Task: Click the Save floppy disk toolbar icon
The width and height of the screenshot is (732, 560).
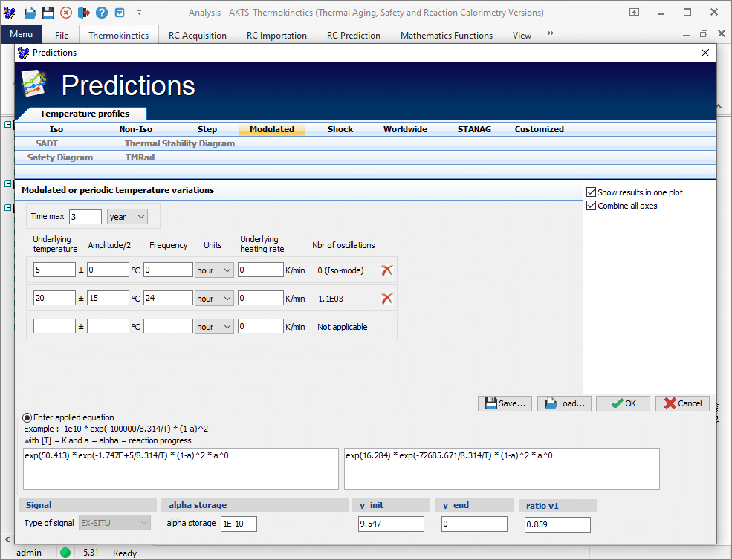Action: pos(48,13)
